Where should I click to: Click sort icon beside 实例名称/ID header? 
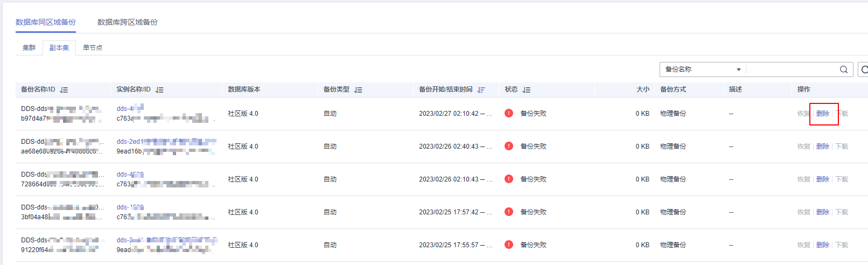click(159, 90)
